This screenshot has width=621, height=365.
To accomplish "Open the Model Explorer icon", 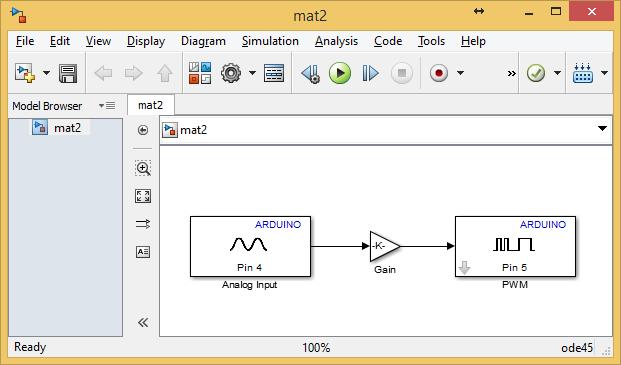I will (274, 73).
